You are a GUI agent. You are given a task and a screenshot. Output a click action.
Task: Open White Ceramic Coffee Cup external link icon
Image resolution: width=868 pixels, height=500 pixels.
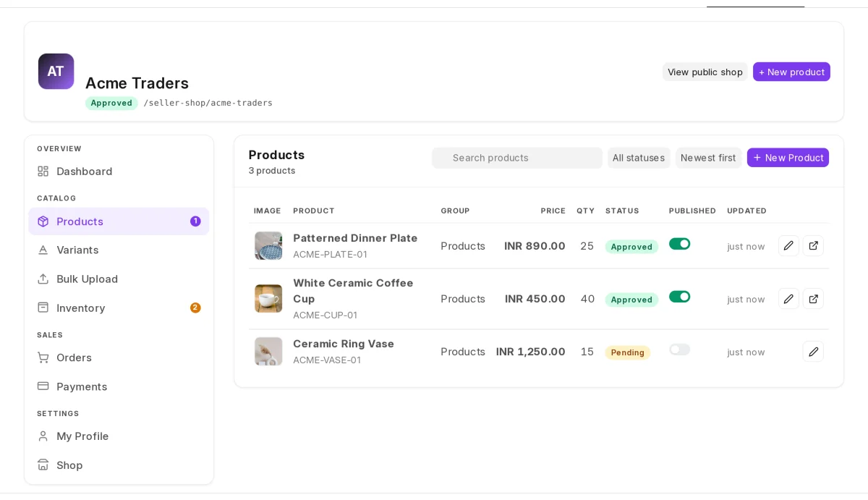[x=813, y=299]
